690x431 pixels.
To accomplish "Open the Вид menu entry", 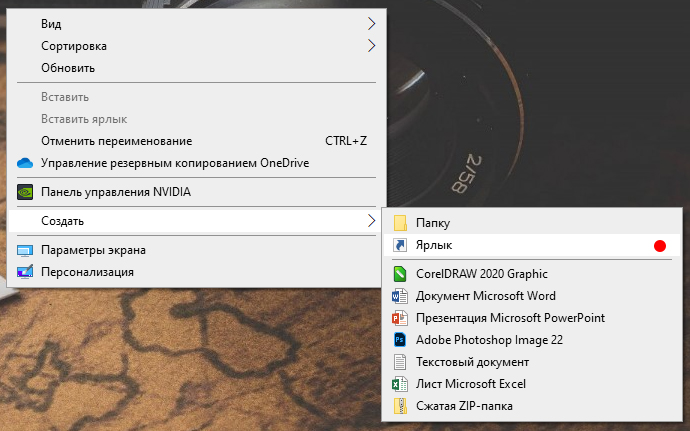I will (x=197, y=23).
